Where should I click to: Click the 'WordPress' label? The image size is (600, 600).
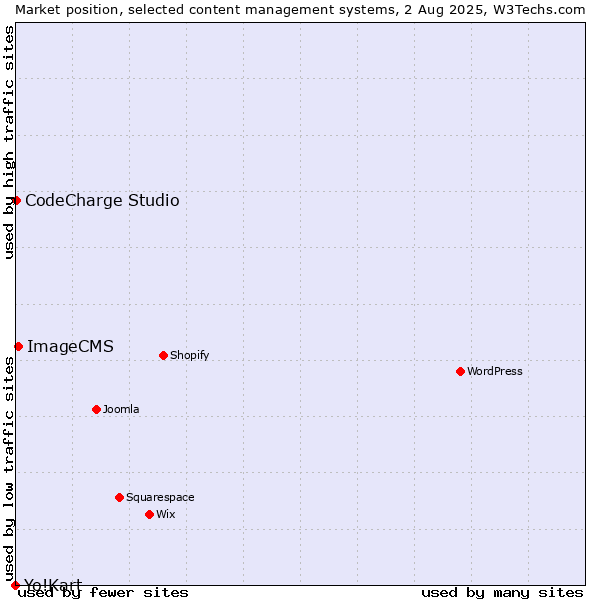coord(494,371)
